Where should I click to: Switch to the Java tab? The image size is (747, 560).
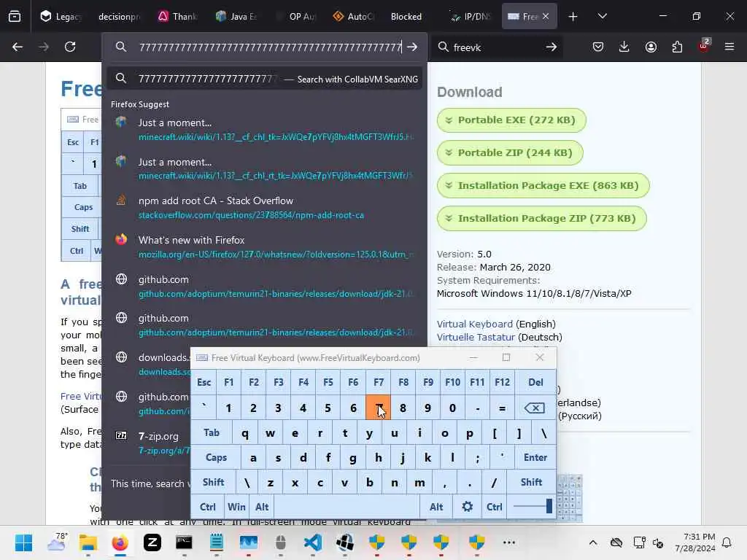tap(236, 16)
